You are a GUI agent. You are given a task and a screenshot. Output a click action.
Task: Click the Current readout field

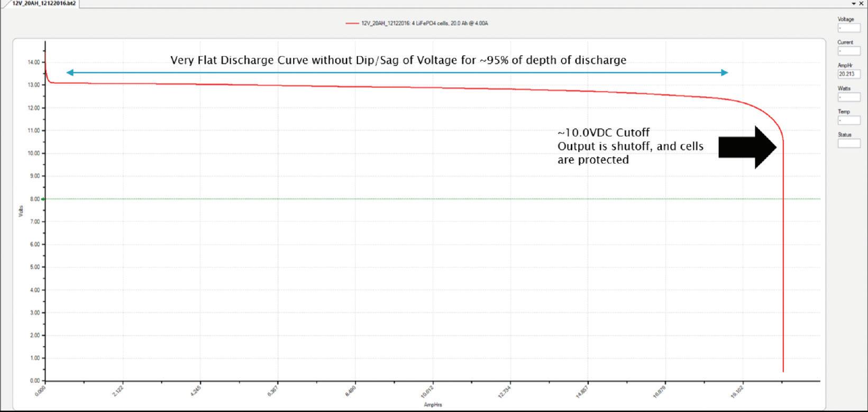click(x=849, y=51)
